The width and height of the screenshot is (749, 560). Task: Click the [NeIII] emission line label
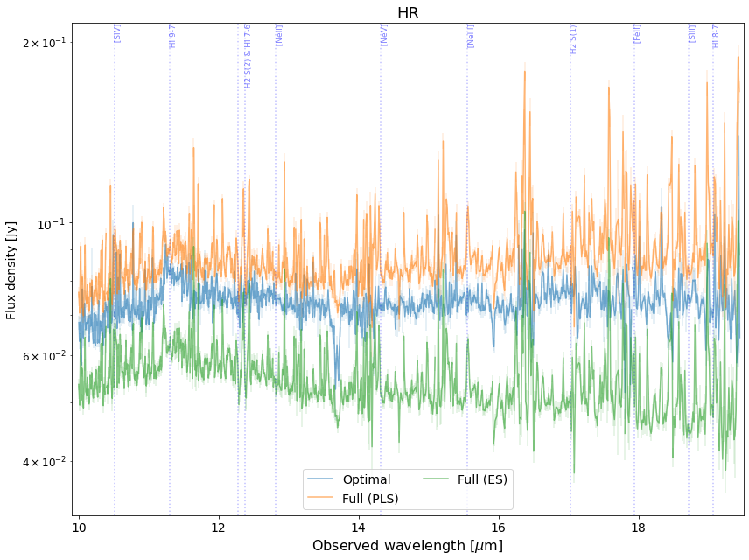click(471, 36)
